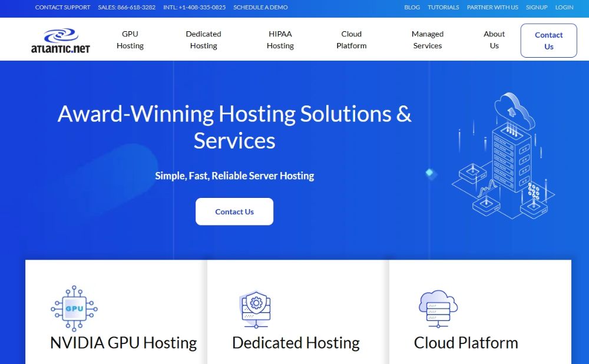Click the hero server tower illustration

tap(504, 156)
